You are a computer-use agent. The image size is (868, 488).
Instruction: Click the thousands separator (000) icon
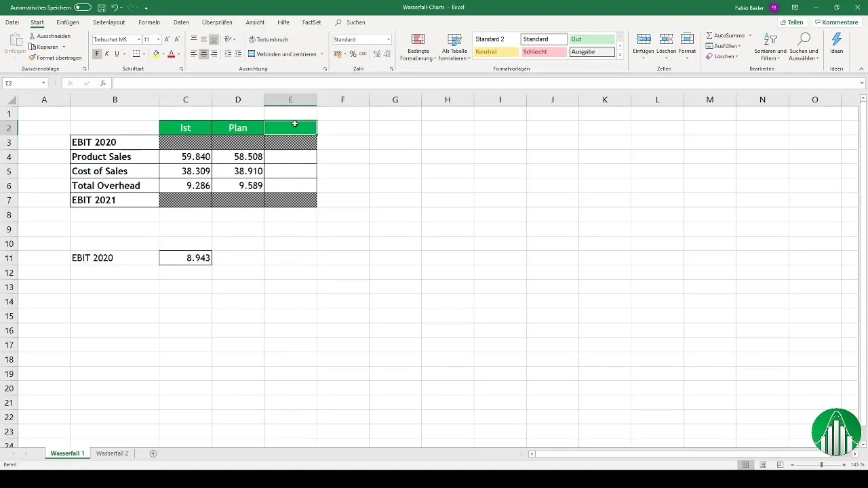pyautogui.click(x=362, y=54)
